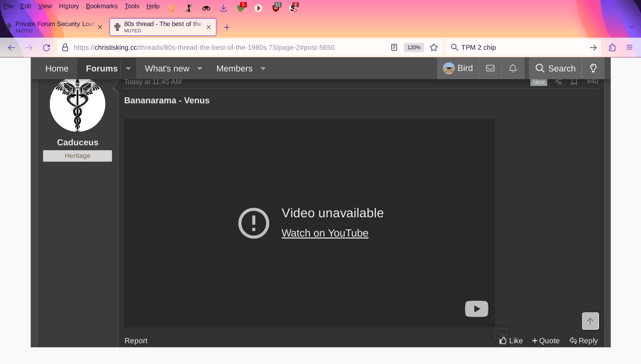Share post #40 via share icon
The image size is (641, 364).
[558, 82]
